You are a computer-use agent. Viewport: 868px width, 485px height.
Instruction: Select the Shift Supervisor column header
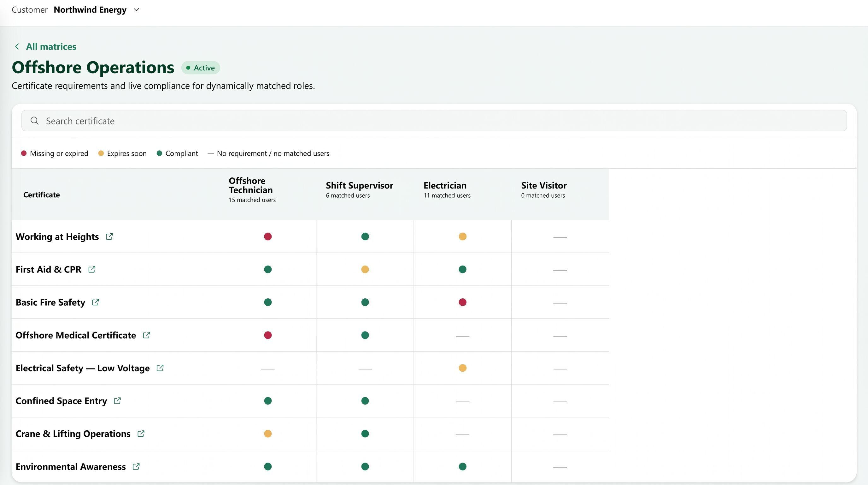[360, 190]
